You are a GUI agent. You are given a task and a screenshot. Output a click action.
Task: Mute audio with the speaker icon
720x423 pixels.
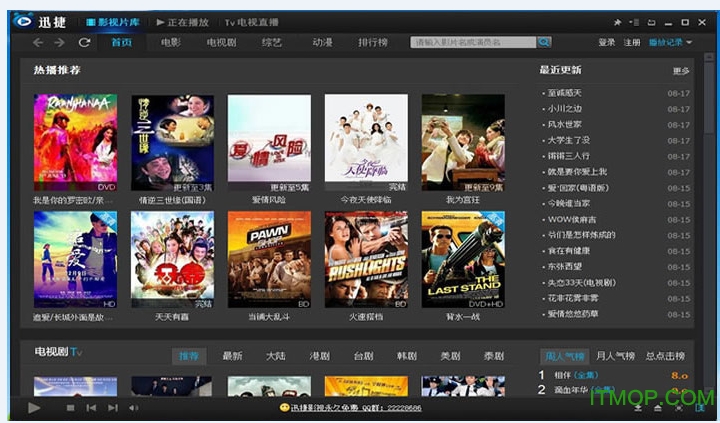pyautogui.click(x=133, y=407)
